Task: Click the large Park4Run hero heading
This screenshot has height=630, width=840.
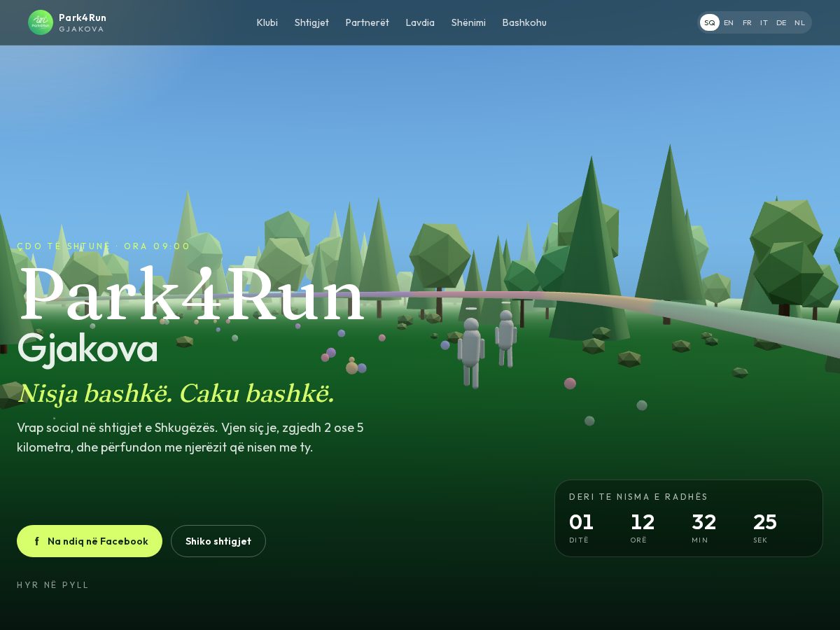Action: 192,295
